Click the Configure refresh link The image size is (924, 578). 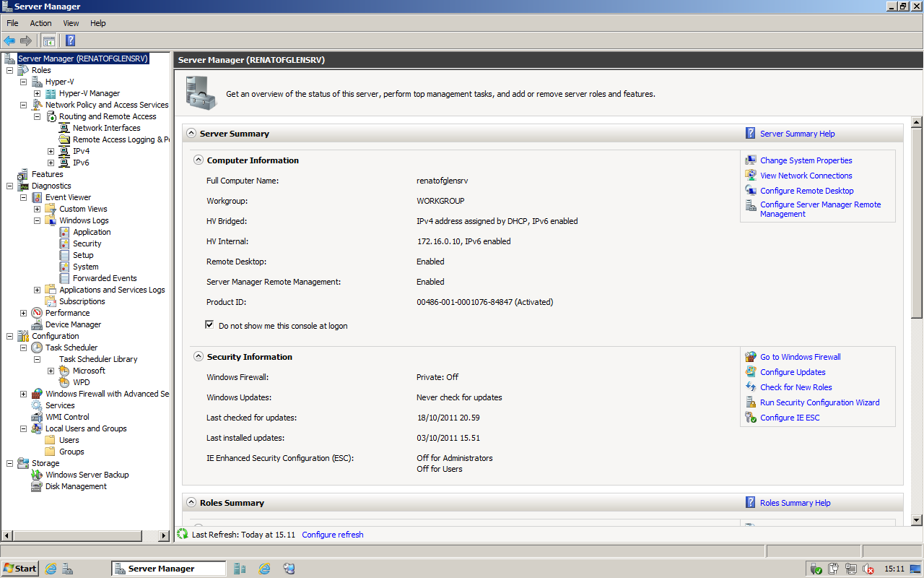point(332,535)
